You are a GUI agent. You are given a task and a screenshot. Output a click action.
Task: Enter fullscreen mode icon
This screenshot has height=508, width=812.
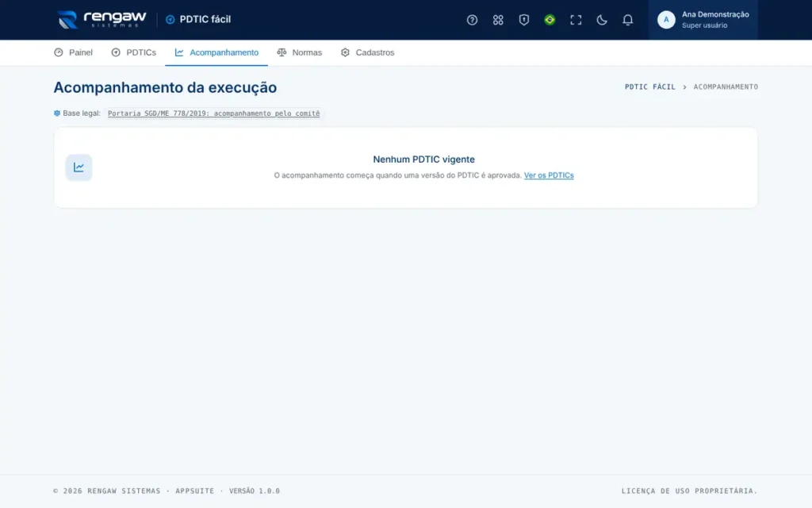576,20
